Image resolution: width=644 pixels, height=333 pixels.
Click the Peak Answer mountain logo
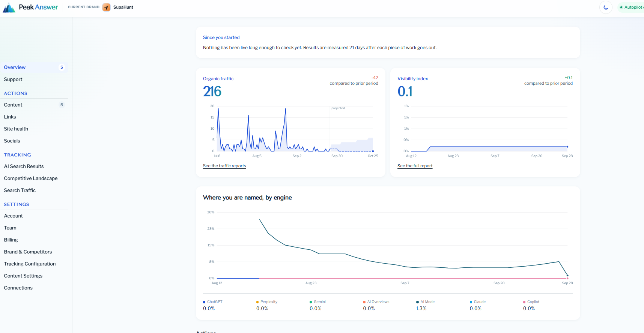tap(9, 7)
